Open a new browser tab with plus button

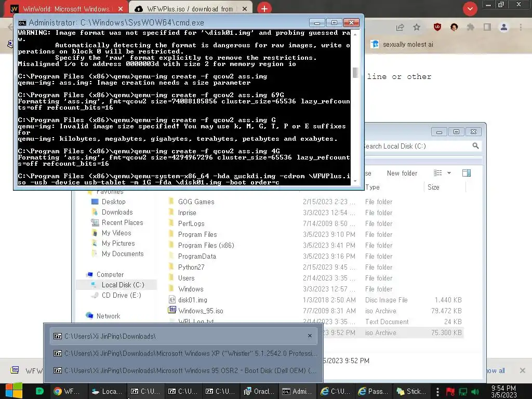pyautogui.click(x=264, y=9)
